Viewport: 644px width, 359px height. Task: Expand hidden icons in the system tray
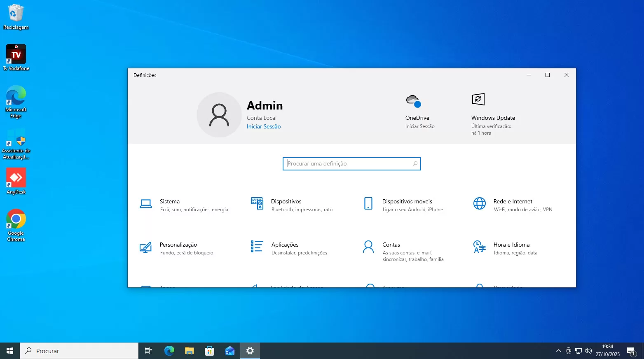pos(558,351)
